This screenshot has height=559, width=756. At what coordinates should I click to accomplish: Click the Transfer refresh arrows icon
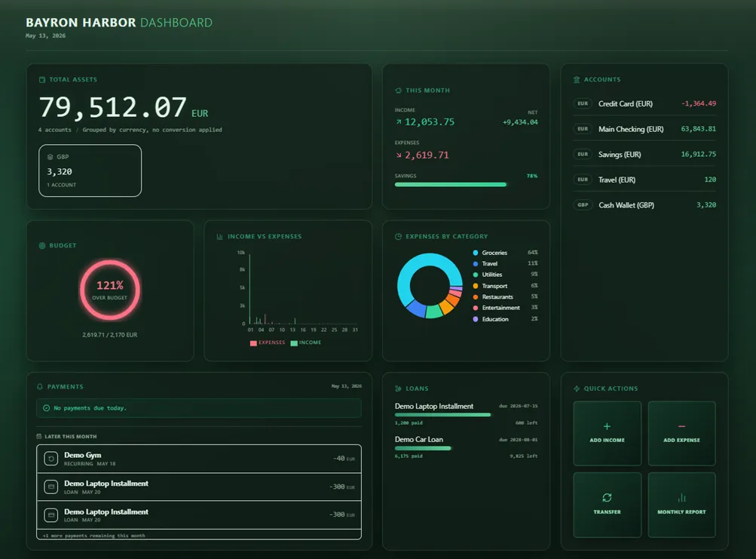point(607,498)
